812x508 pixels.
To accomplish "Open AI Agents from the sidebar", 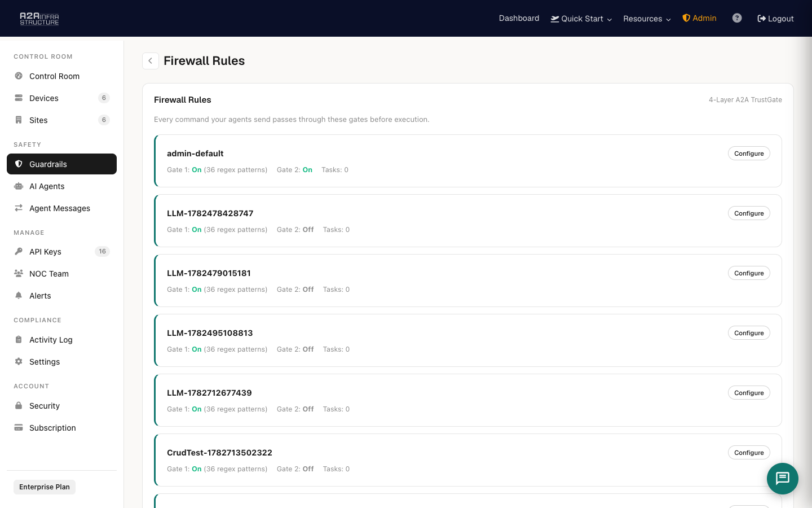I will point(61,186).
